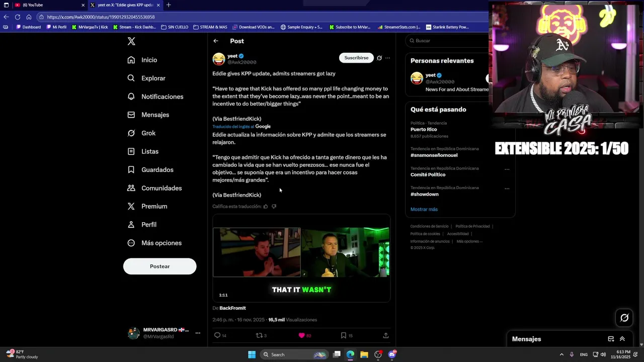
Task: Open Windows Start menu
Action: pyautogui.click(x=252, y=354)
